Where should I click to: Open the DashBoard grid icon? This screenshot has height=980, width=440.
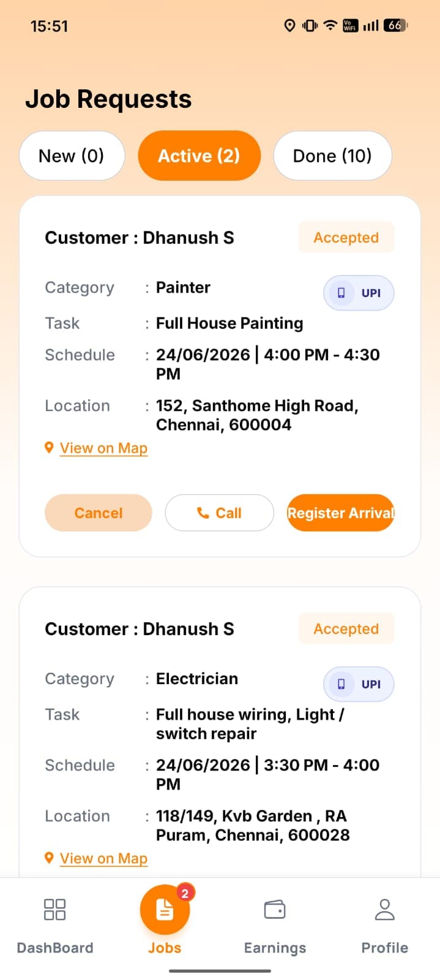tap(54, 909)
